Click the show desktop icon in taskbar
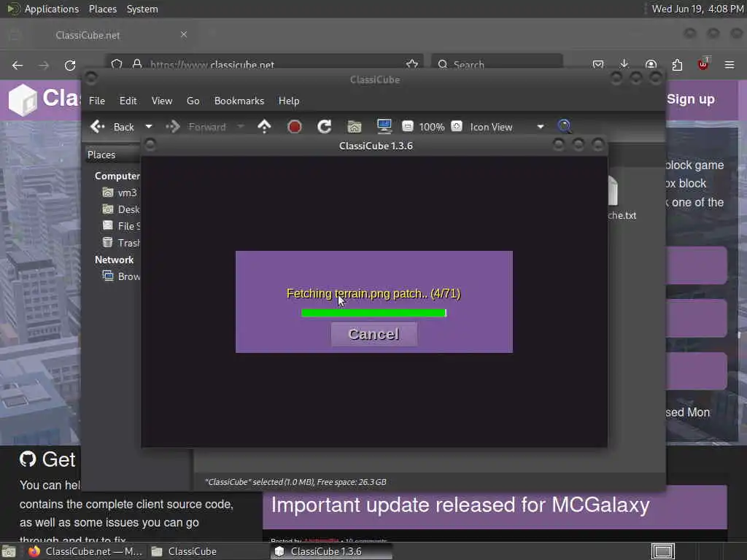The image size is (747, 560). [x=9, y=552]
